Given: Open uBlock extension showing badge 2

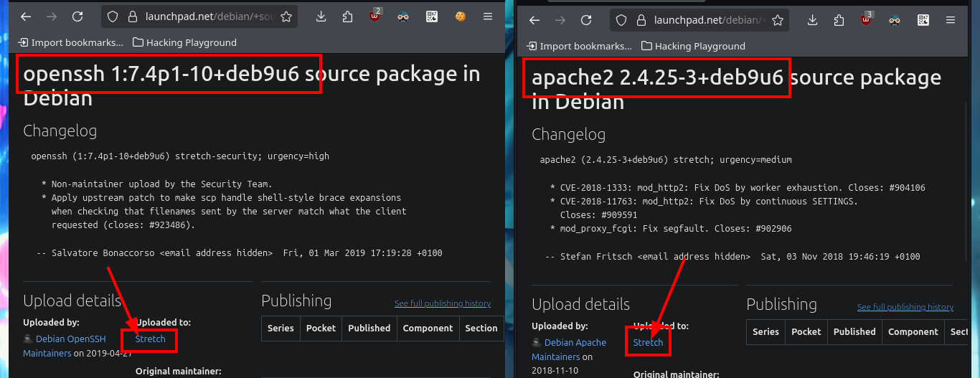Looking at the screenshot, I should (375, 16).
